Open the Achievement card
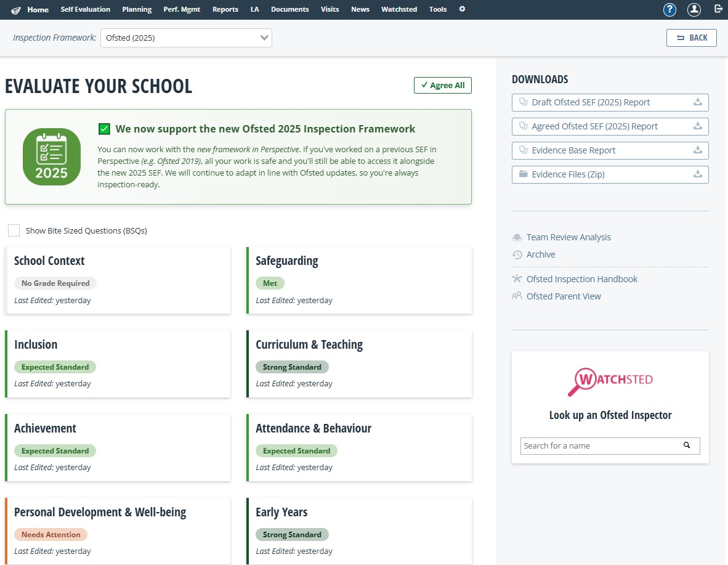 tap(118, 447)
